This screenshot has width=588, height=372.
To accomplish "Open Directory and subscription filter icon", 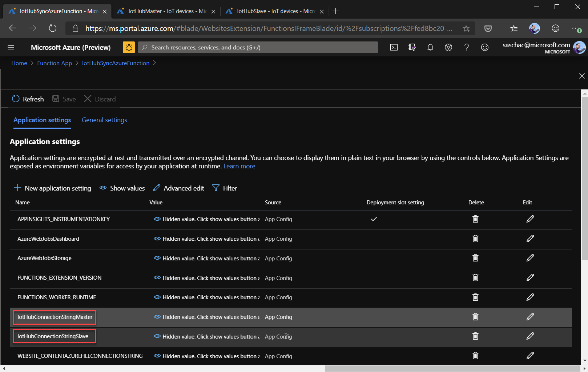I will point(412,47).
